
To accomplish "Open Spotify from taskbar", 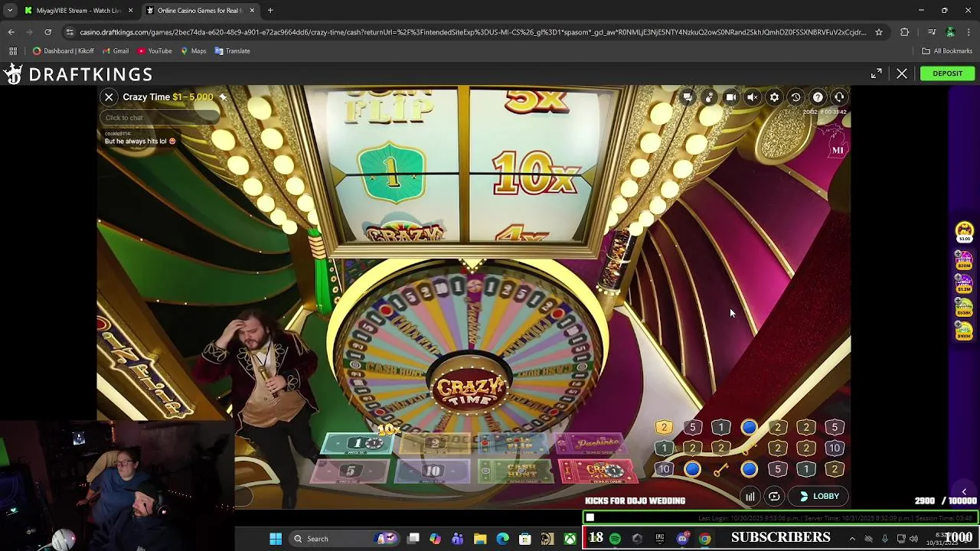I will [615, 539].
